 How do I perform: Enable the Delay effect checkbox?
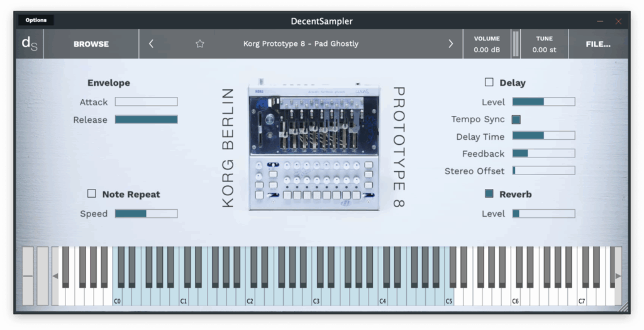(x=489, y=82)
